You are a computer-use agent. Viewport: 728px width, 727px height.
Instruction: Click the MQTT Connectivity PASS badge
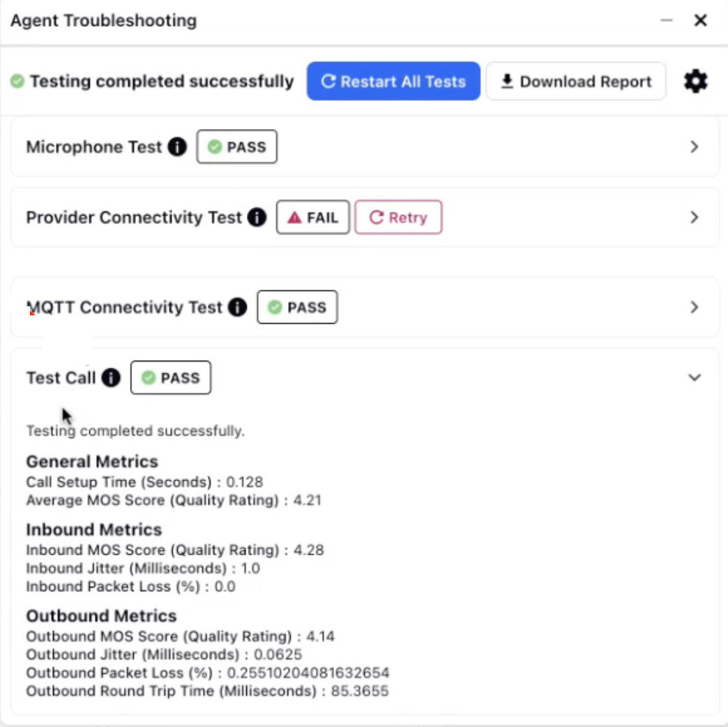297,307
